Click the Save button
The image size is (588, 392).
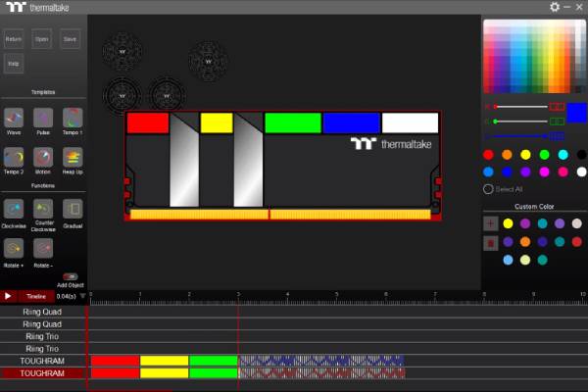click(x=71, y=39)
